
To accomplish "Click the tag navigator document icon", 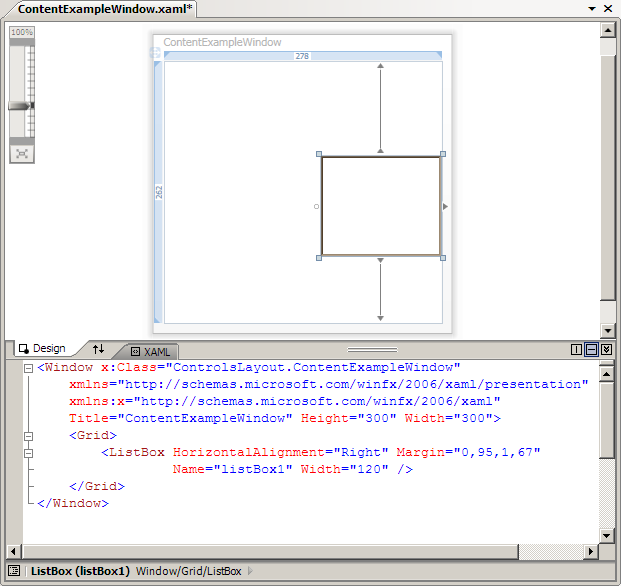I will (14, 571).
